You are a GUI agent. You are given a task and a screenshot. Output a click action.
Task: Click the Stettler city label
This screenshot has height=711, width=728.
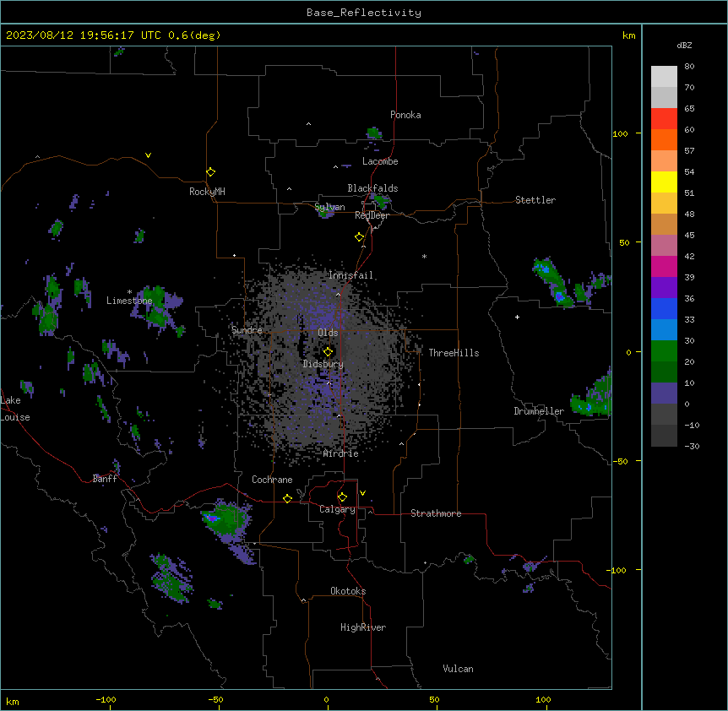[x=535, y=200]
